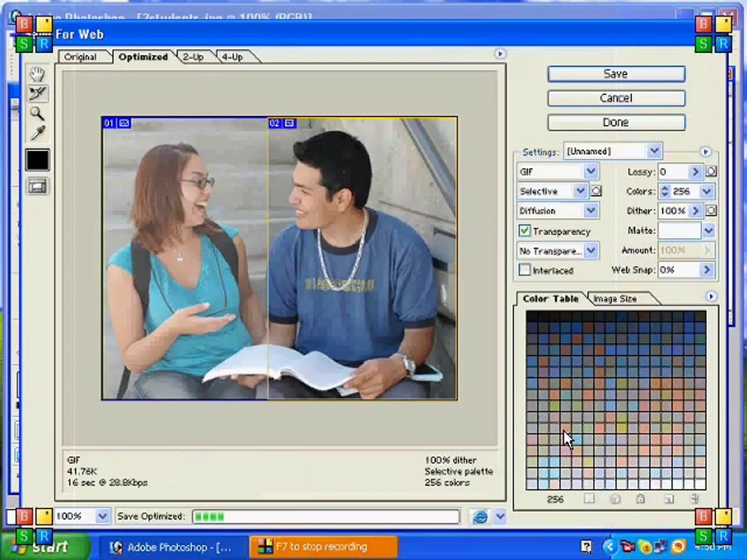Toggle slices visibility button

pos(37,186)
